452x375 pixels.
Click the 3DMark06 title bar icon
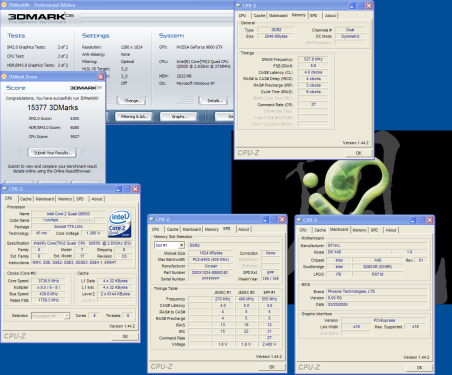click(4, 5)
